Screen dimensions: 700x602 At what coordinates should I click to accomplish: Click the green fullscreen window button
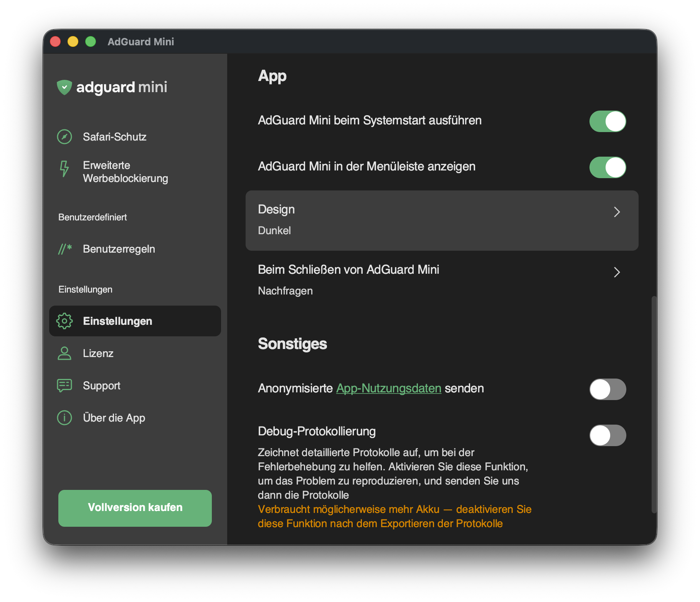[x=91, y=41]
